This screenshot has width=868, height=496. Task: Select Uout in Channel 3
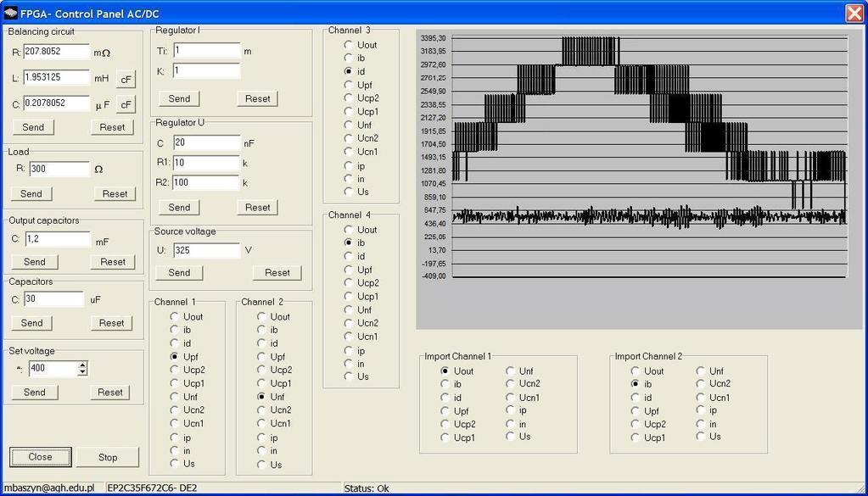[x=361, y=45]
